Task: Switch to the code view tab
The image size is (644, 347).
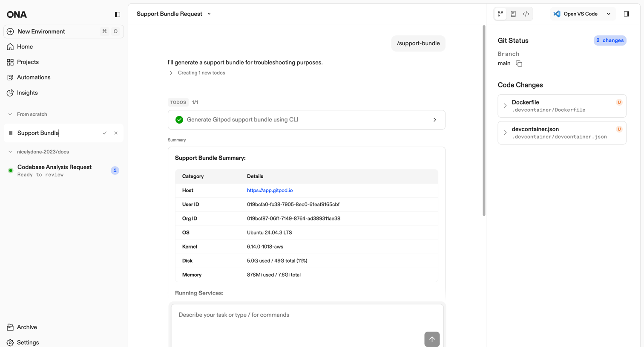Action: coord(526,14)
